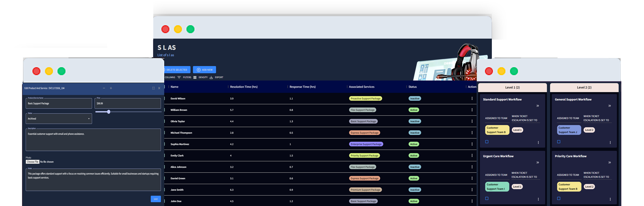This screenshot has height=206, width=644.
Task: Open row actions menu for David Wilson
Action: pyautogui.click(x=472, y=98)
